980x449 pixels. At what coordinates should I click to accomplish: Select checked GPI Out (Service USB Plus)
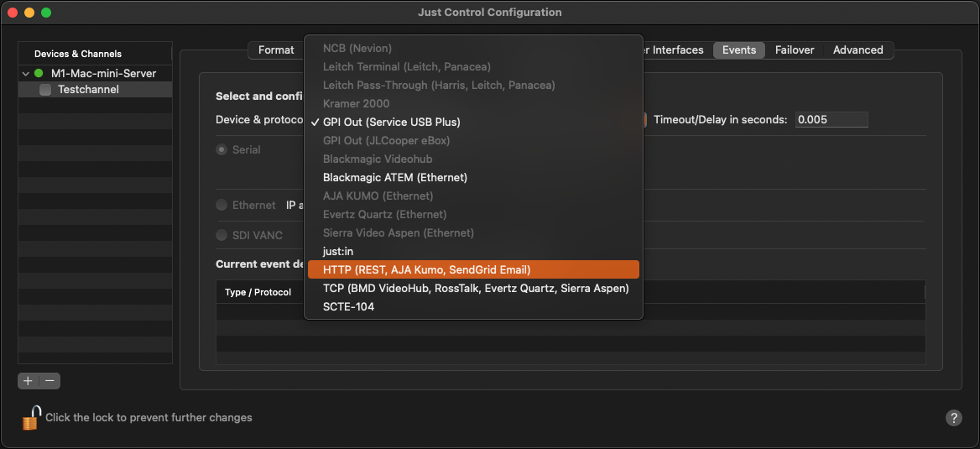pos(474,122)
